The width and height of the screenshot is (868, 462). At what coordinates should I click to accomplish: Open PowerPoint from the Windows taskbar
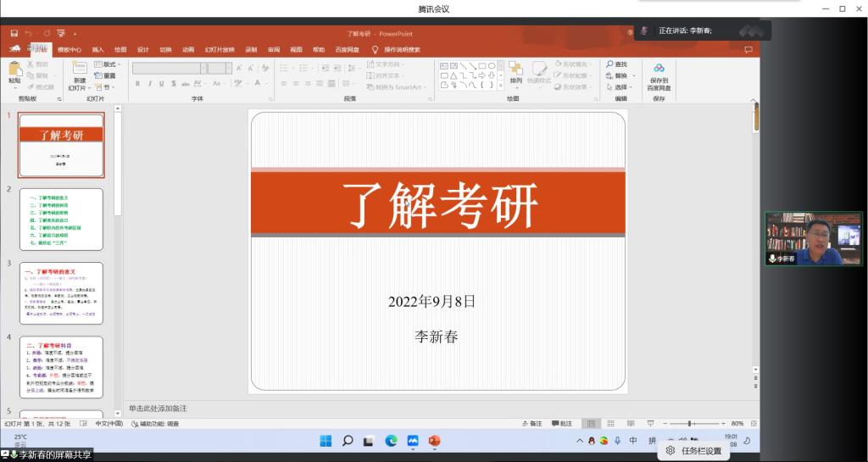(435, 441)
